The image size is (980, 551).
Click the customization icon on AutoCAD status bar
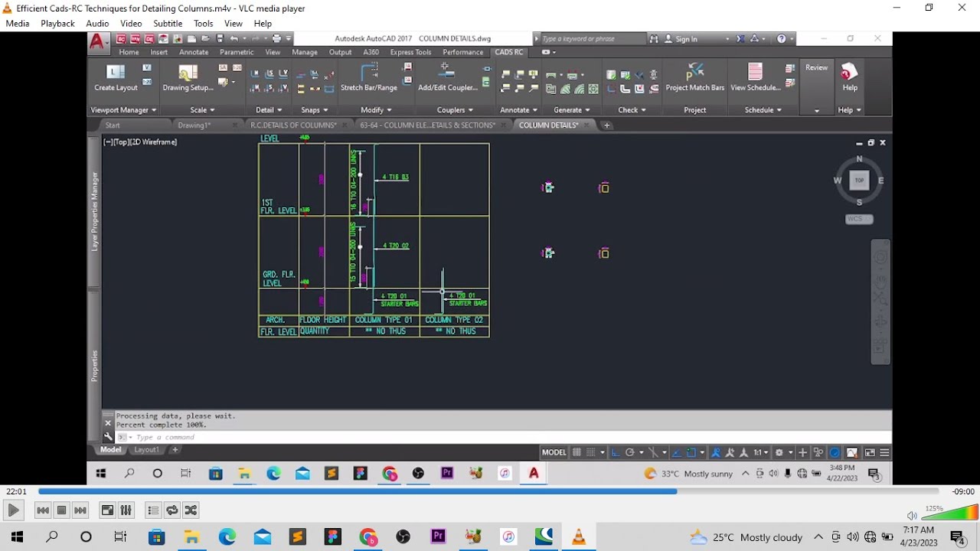point(884,452)
